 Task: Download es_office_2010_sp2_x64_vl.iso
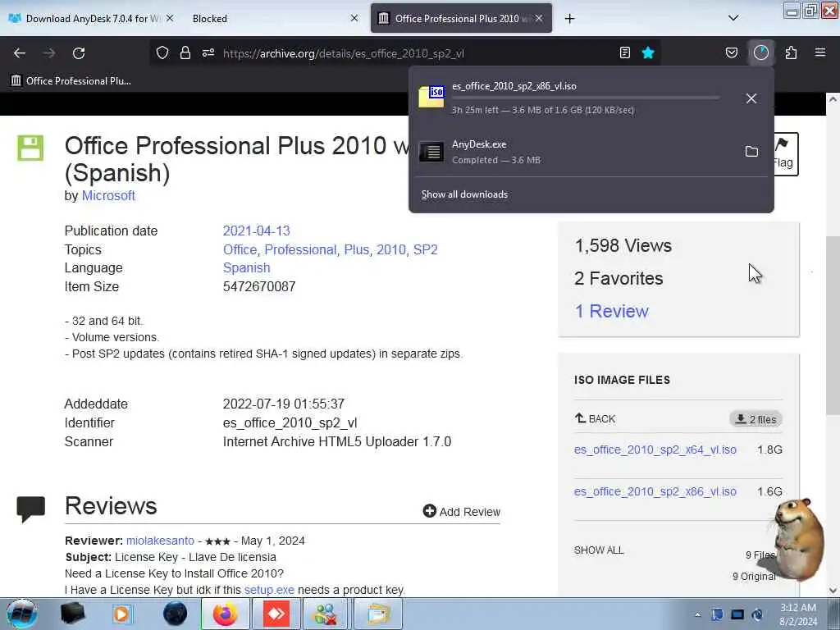pyautogui.click(x=655, y=450)
